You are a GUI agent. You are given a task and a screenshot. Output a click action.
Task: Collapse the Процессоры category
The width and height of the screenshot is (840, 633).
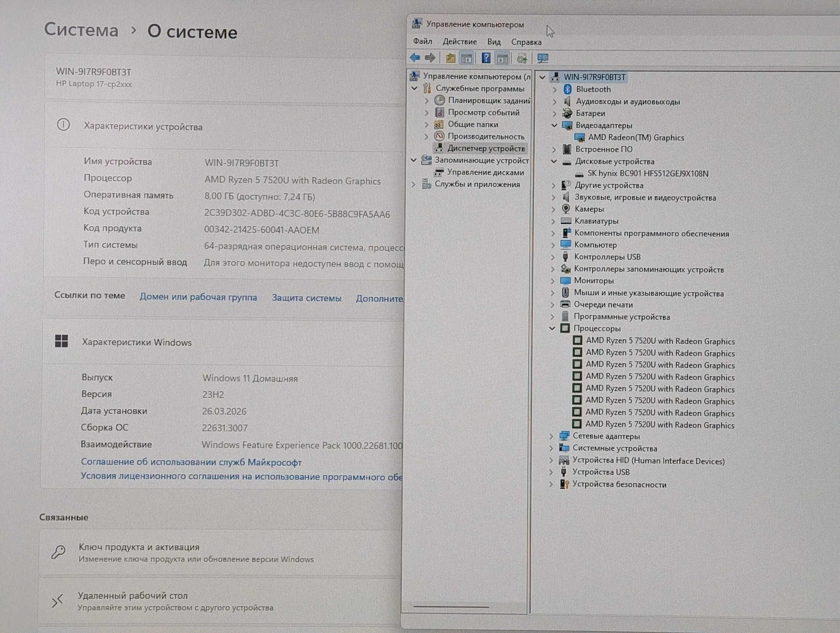tap(552, 328)
